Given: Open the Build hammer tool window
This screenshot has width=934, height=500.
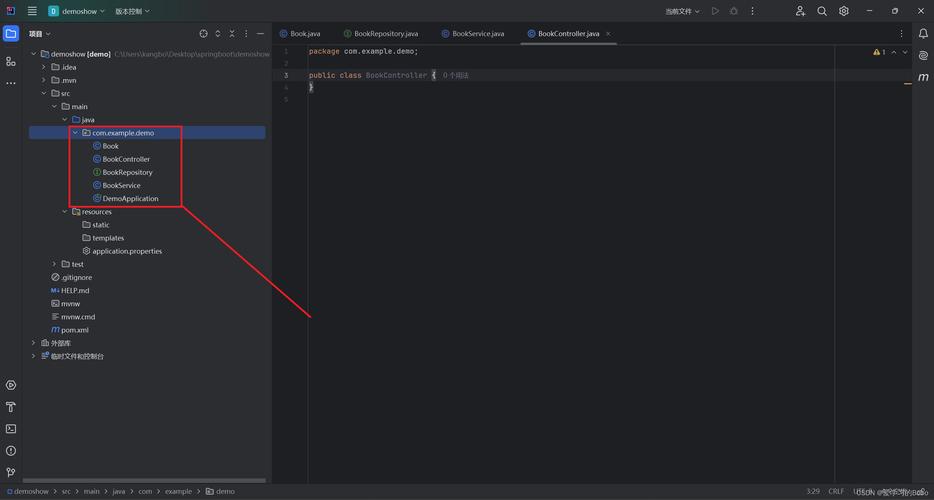Looking at the screenshot, I should point(11,407).
